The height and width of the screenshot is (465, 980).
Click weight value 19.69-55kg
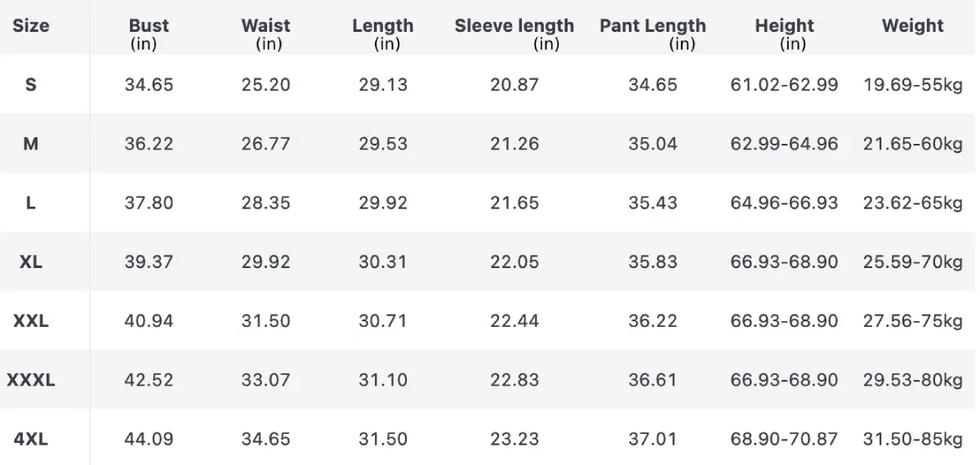[x=913, y=84]
